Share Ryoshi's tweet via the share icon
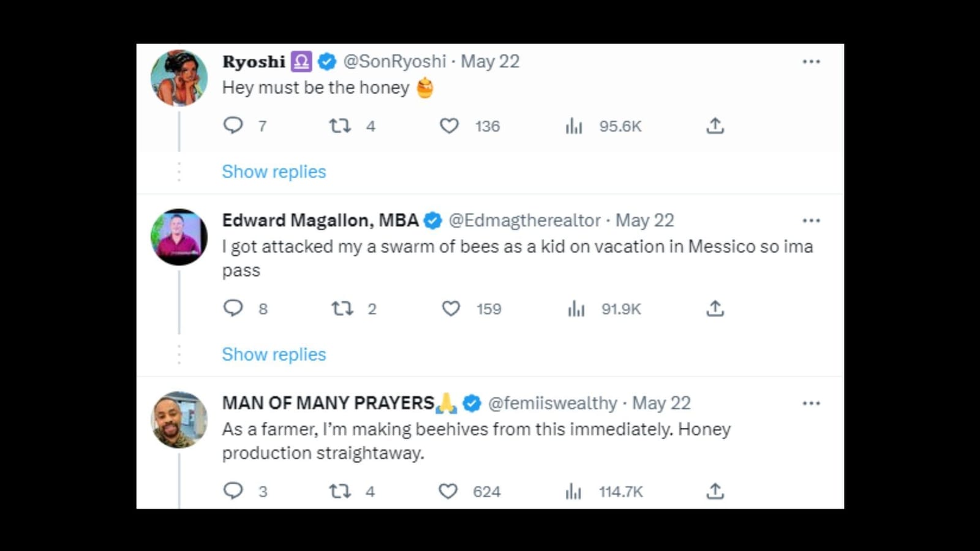 pyautogui.click(x=714, y=126)
